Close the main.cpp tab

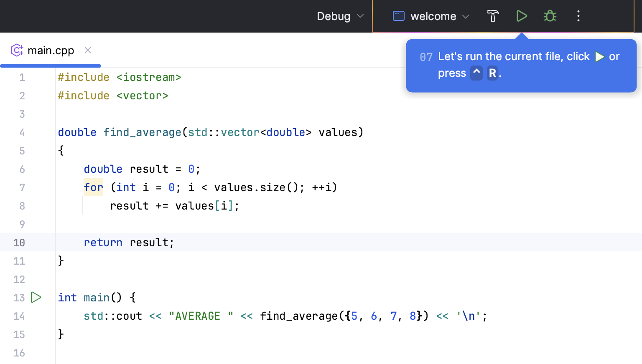(x=88, y=51)
